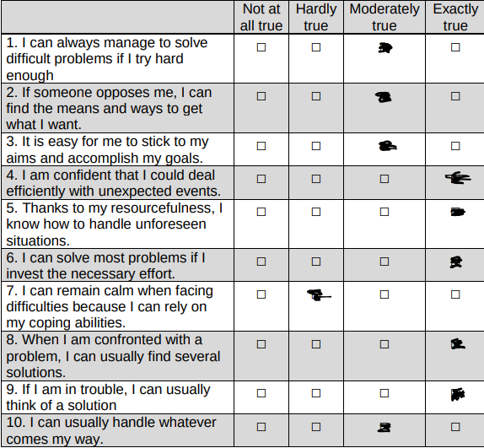Select 'Hardly true' for question 6

(x=316, y=262)
